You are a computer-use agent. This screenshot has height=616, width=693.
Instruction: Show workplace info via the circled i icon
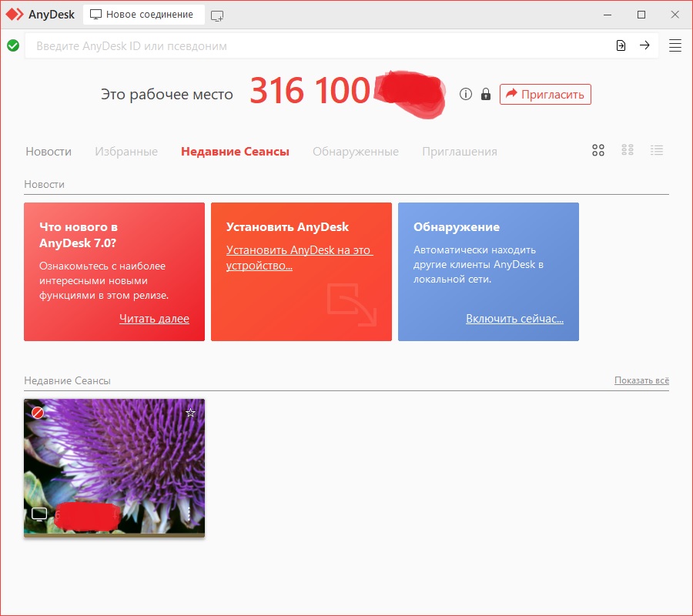click(x=465, y=94)
